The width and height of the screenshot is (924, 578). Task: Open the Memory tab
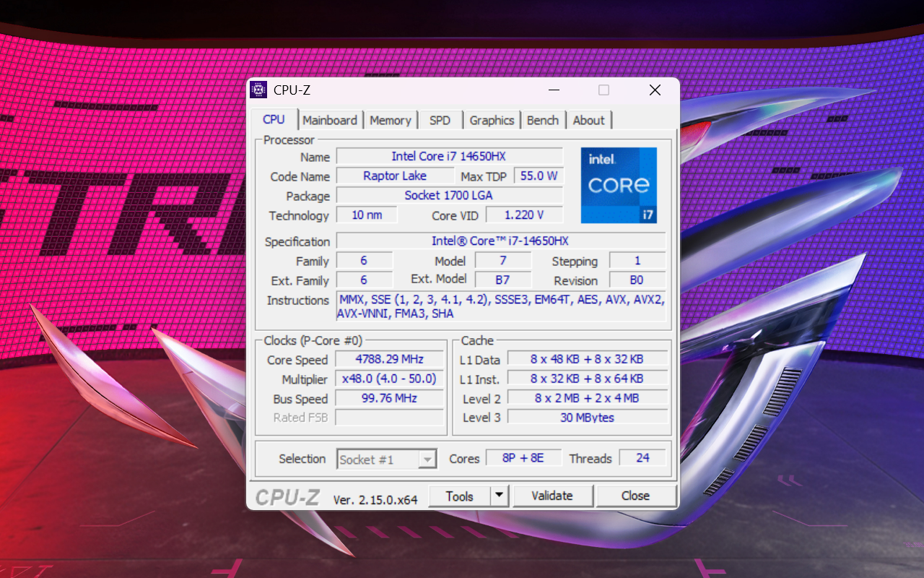(x=391, y=121)
